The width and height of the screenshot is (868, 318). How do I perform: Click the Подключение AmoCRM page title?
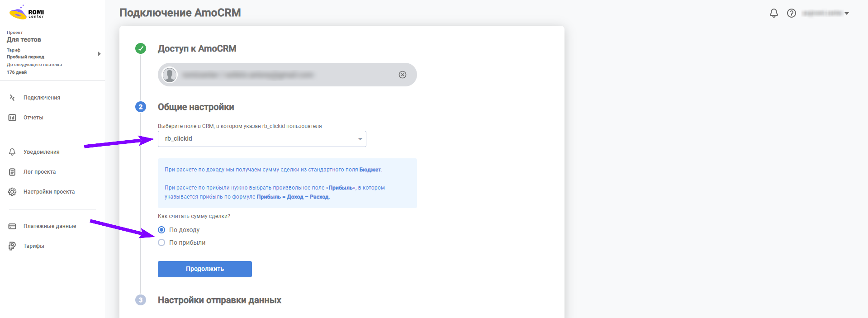(180, 13)
